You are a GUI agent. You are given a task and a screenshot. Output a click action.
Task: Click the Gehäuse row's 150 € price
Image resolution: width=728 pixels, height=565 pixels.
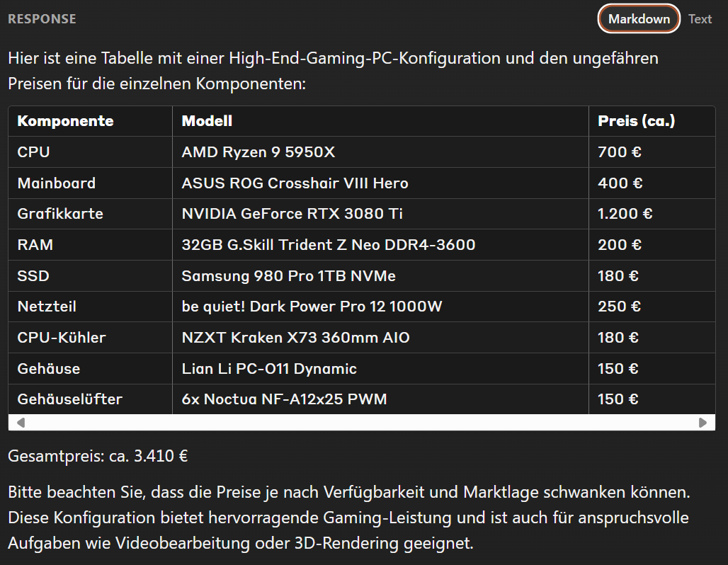click(x=652, y=369)
